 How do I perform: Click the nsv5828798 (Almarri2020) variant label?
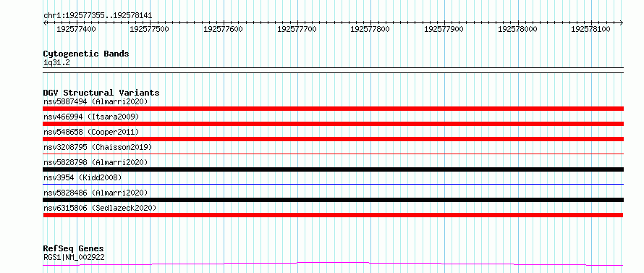coord(96,162)
